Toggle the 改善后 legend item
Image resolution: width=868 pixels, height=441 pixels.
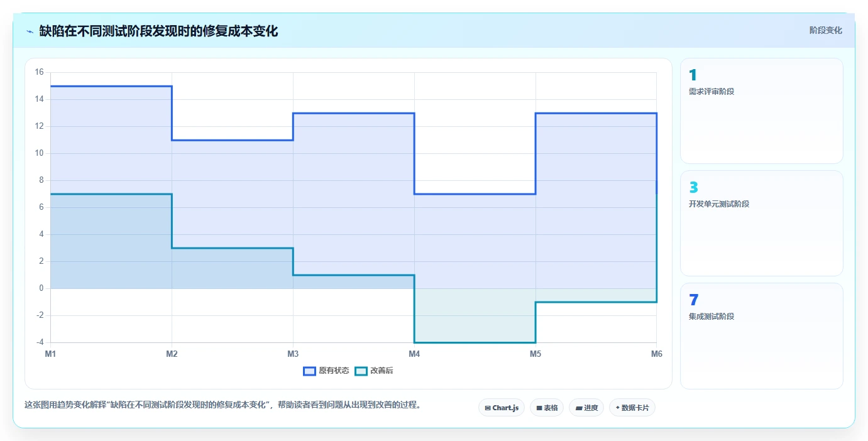pos(374,371)
